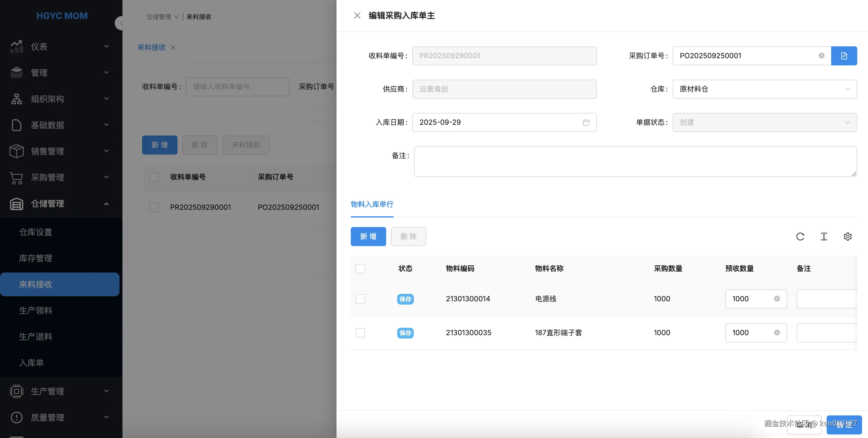Close the 编辑采购入库单主 drawer
The image size is (868, 438).
(357, 15)
